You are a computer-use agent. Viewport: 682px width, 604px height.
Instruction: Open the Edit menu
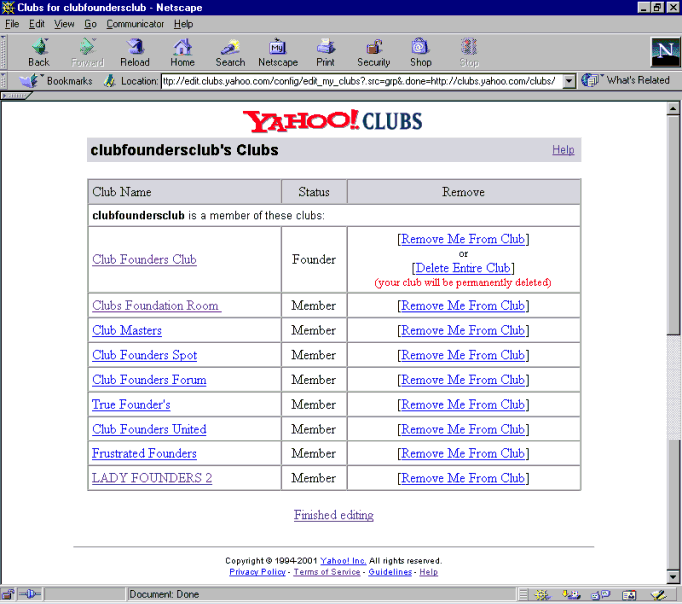tap(37, 24)
